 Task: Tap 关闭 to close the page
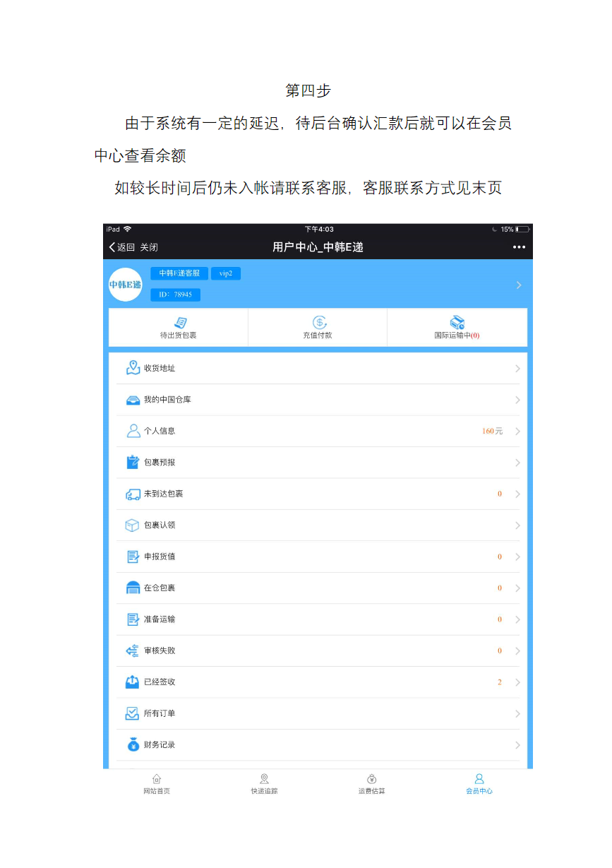coord(149,247)
